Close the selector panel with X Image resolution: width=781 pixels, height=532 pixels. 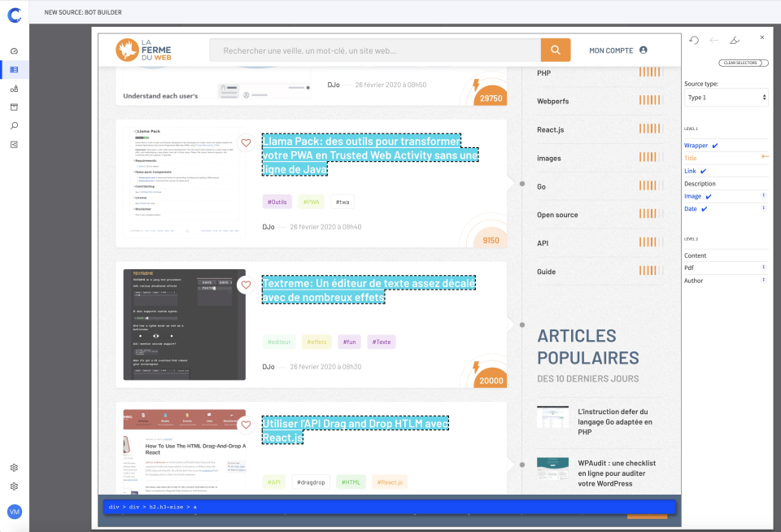point(762,37)
